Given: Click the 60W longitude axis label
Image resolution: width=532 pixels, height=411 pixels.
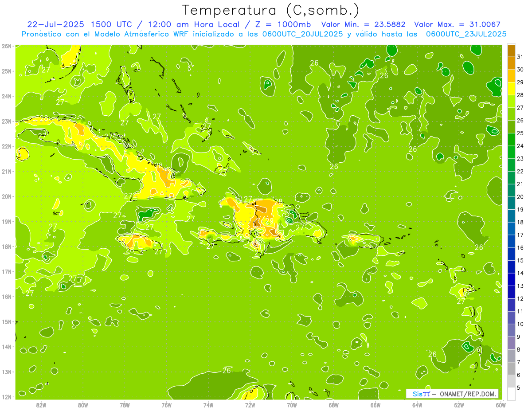Looking at the screenshot, I should 500,404.
